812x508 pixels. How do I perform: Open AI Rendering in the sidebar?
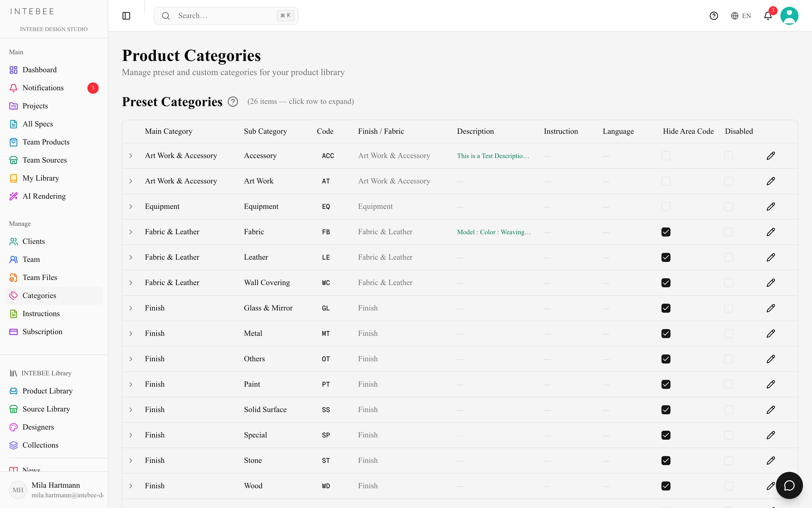point(54,196)
